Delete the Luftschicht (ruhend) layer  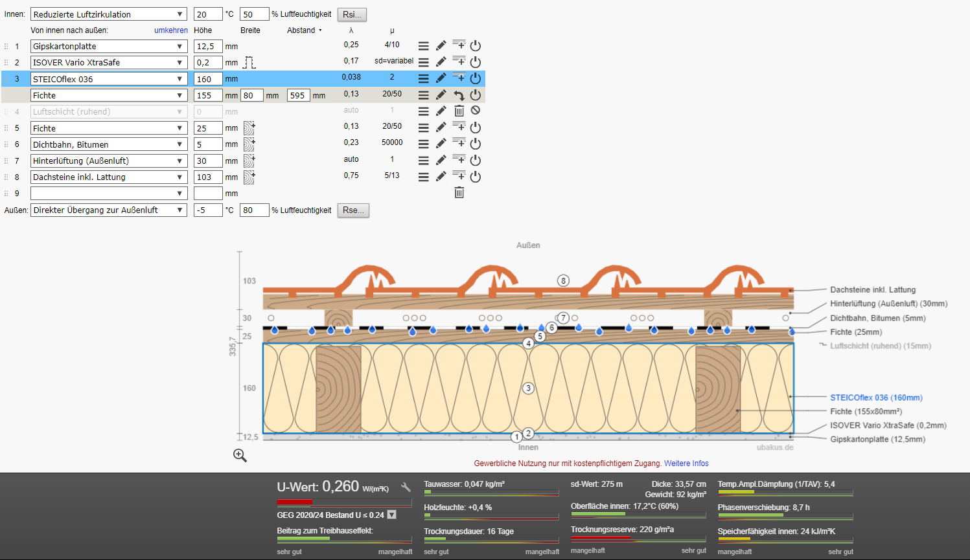point(459,111)
